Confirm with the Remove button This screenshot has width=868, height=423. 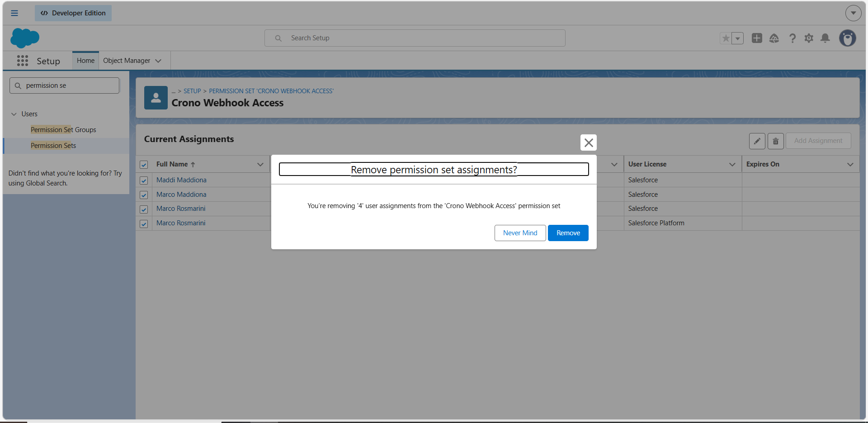click(568, 233)
